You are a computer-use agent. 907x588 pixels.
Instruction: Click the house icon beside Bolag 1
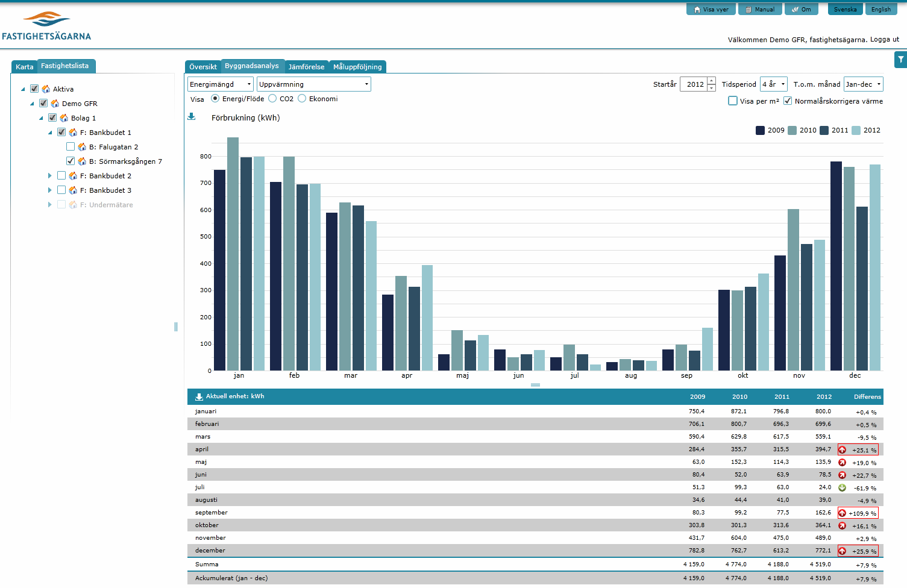64,117
